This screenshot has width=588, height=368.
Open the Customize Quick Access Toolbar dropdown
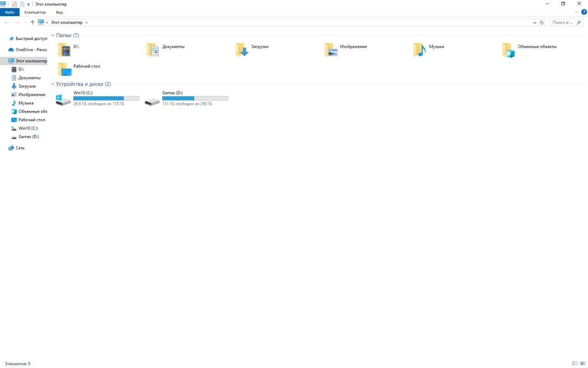(x=28, y=5)
